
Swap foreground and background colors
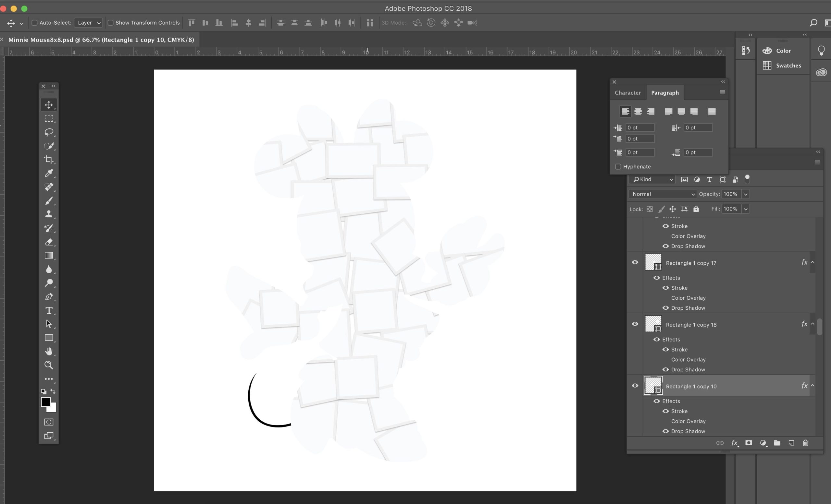tap(53, 391)
